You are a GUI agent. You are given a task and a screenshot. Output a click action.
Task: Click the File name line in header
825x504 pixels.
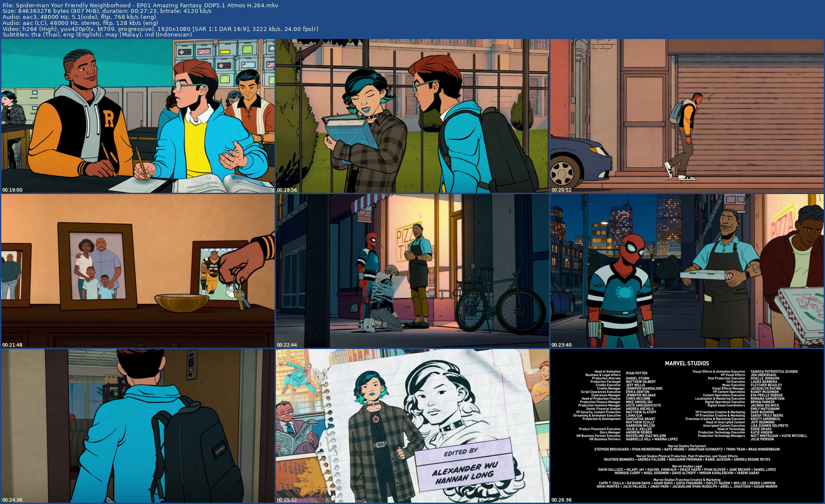141,5
